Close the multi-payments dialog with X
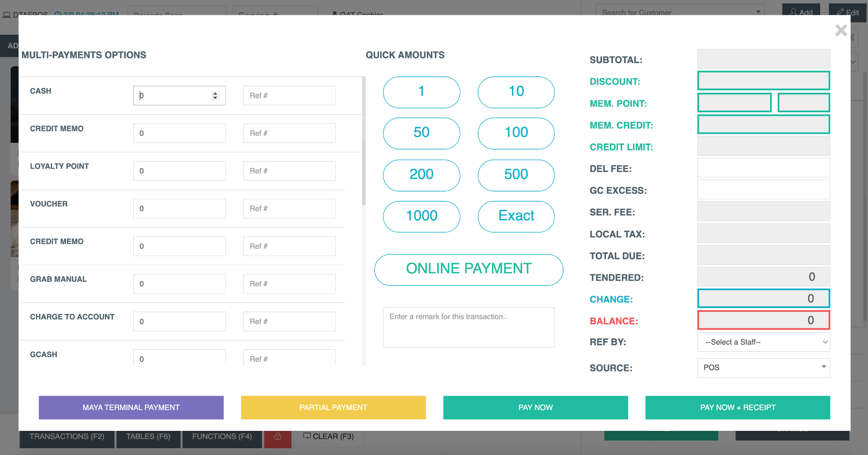 click(840, 31)
